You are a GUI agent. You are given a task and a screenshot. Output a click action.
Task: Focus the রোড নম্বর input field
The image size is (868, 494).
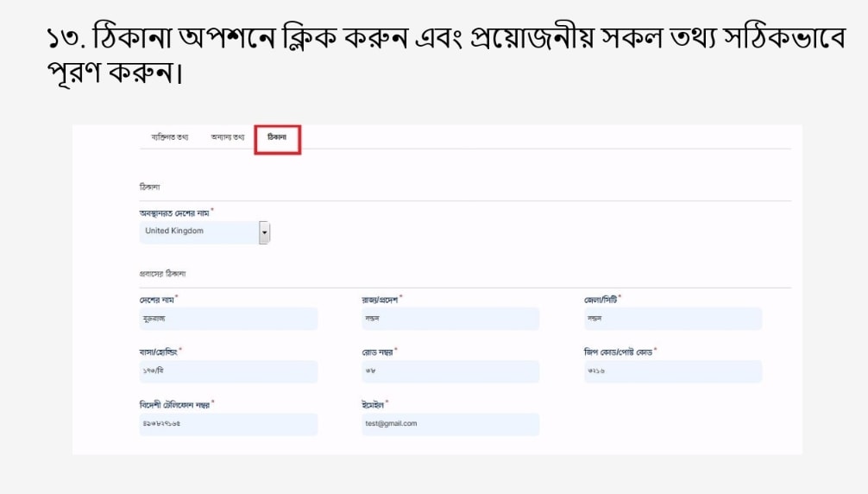pos(450,371)
